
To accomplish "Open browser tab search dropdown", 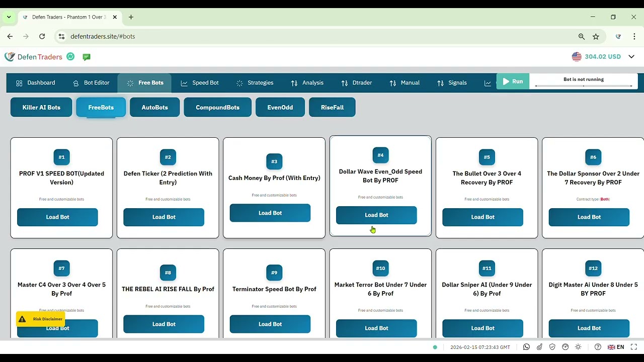I will pyautogui.click(x=9, y=17).
